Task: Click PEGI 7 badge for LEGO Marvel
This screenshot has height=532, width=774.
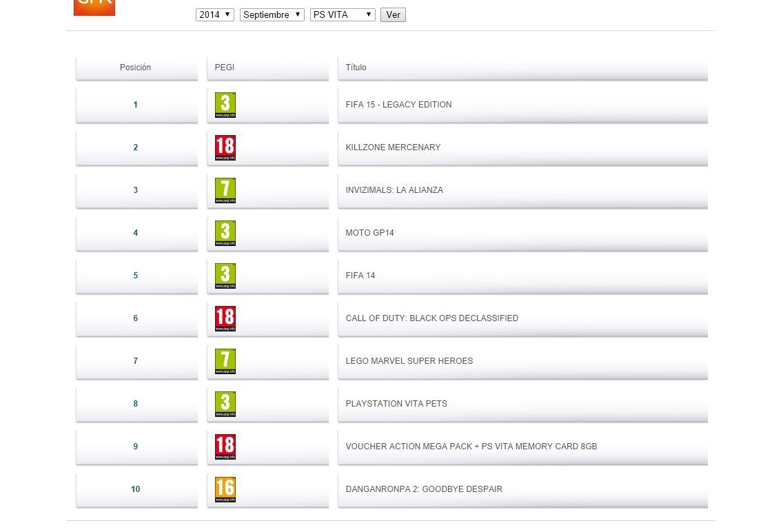Action: pyautogui.click(x=225, y=361)
